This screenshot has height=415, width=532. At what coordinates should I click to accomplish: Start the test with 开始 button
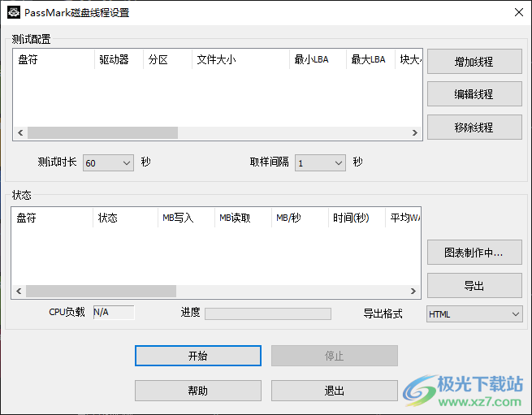(198, 356)
